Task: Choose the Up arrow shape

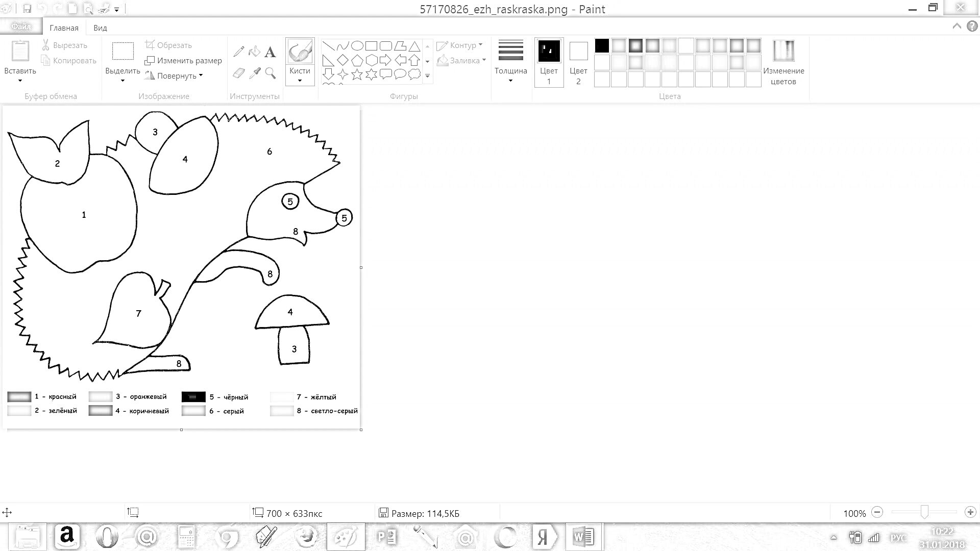Action: click(414, 60)
